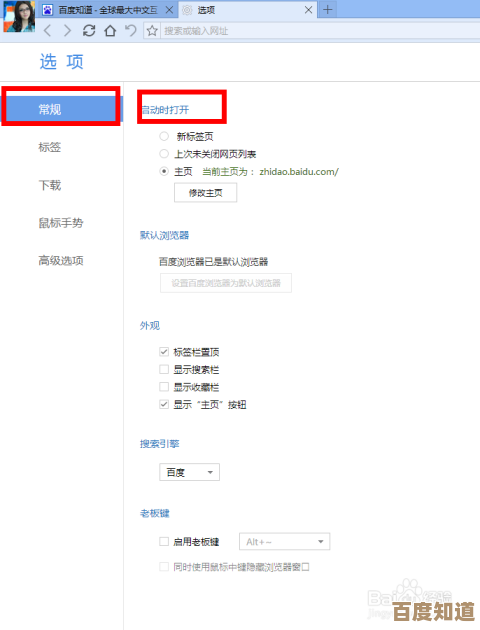Click the user avatar picture
Image resolution: width=480 pixels, height=630 pixels.
[19, 16]
